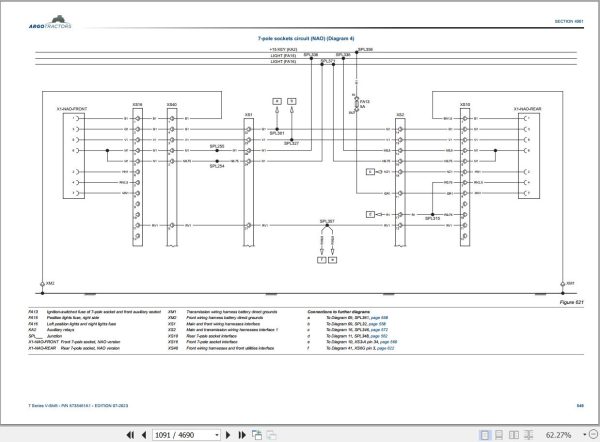Advance to the next page
Viewport: 600px width, 442px height.
click(x=228, y=435)
